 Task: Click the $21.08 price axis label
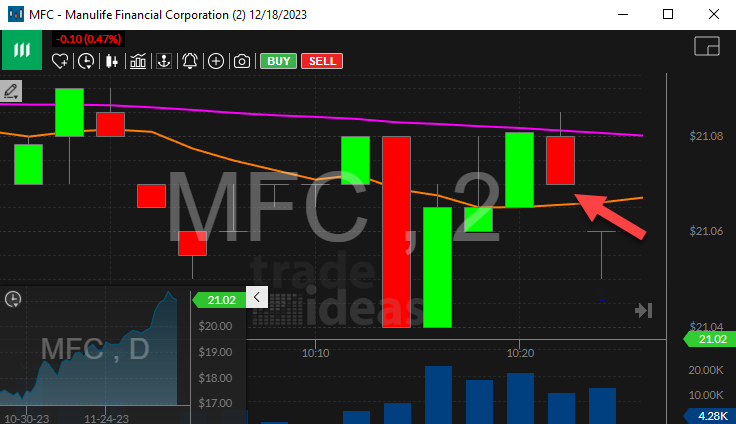coord(706,136)
